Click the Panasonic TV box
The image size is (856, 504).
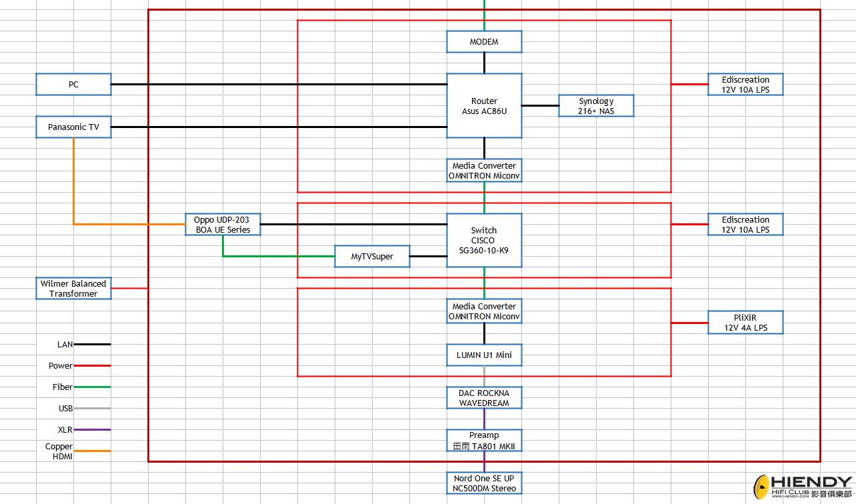73,127
